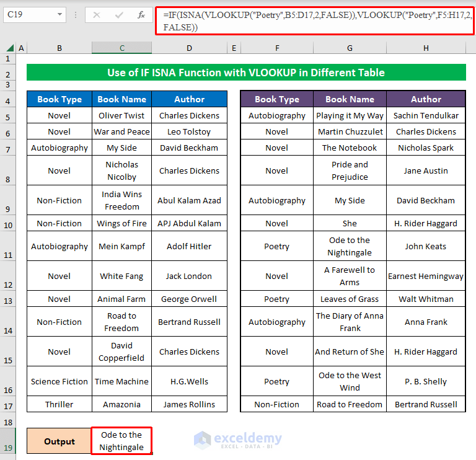Select the Diary of Anna Frank cell
Screen dimensions: 476x460
point(350,322)
